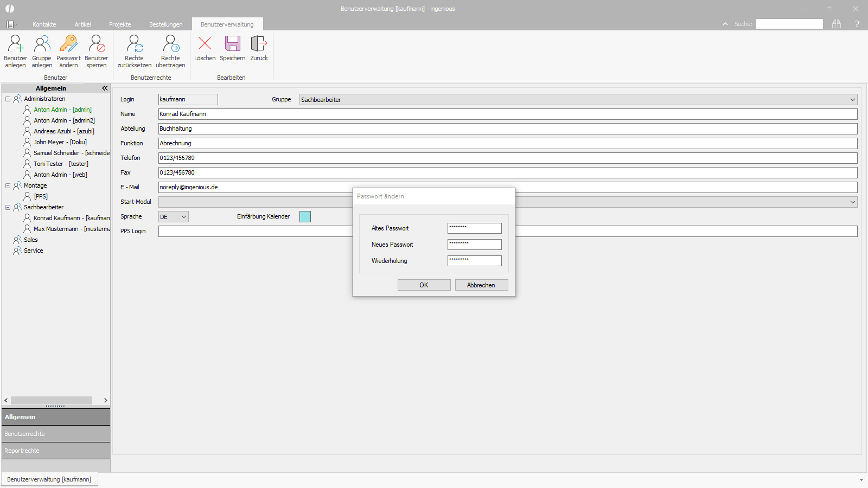868x488 pixels.
Task: Collapse the Administratoren tree group
Action: [x=8, y=99]
